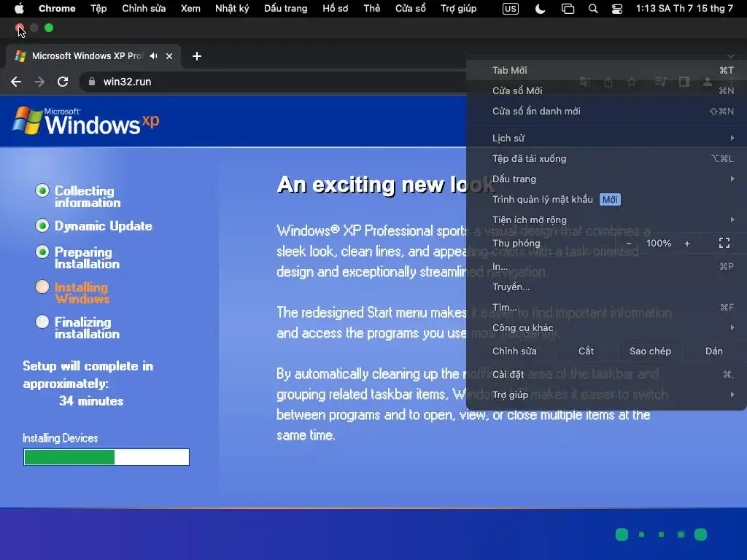747x560 pixels.
Task: Open Tệp đã tải xuống
Action: pyautogui.click(x=606, y=158)
